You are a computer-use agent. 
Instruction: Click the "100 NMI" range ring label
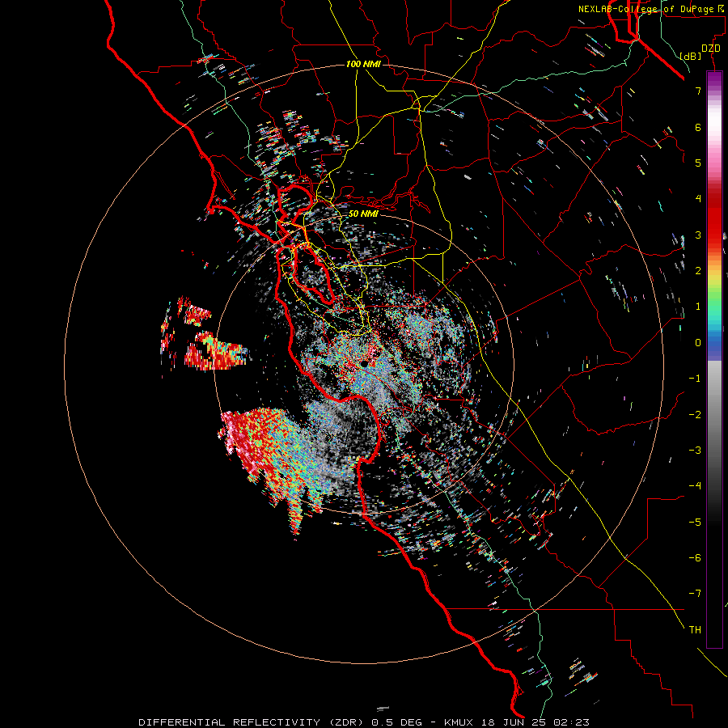(x=363, y=64)
